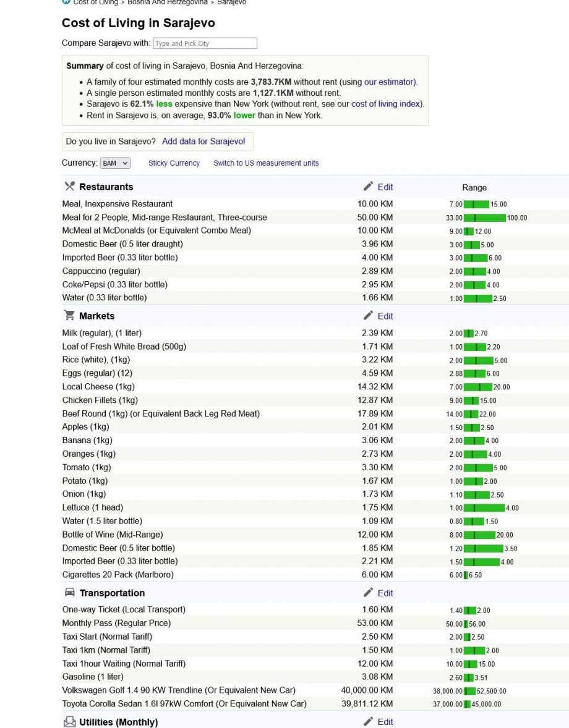Image resolution: width=569 pixels, height=728 pixels.
Task: Click the Utilities section icon
Action: click(69, 722)
